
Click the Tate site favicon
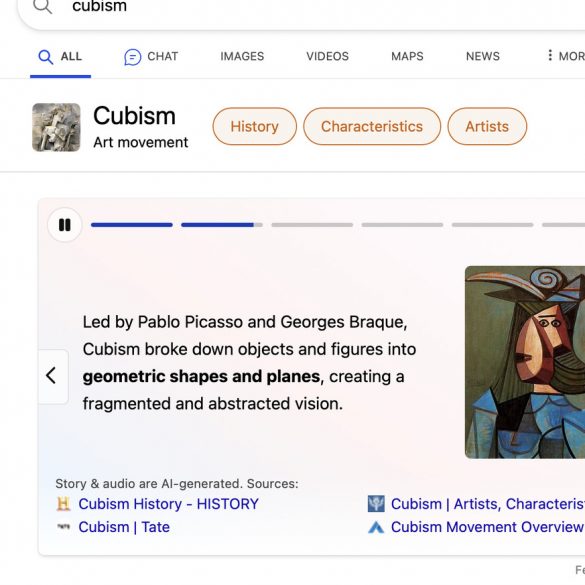(x=63, y=526)
